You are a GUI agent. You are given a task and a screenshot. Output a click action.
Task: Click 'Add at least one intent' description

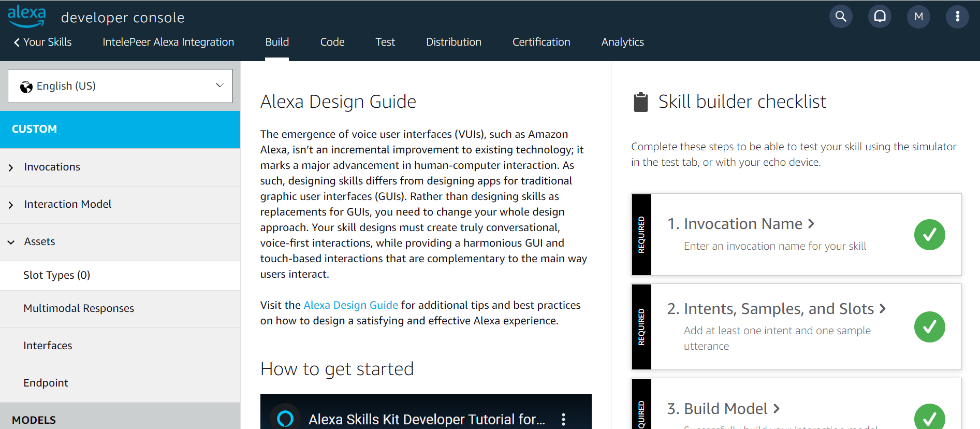pyautogui.click(x=777, y=338)
